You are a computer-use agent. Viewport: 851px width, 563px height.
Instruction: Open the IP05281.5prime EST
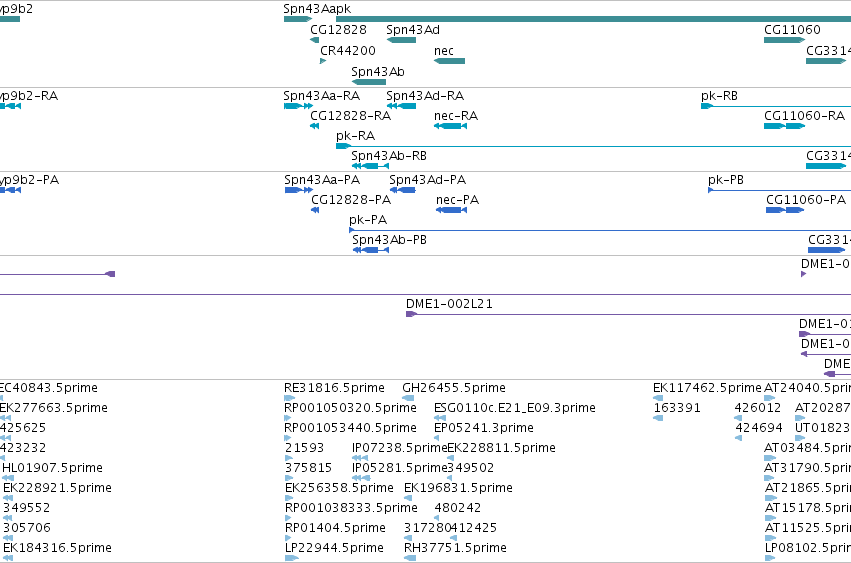pos(361,478)
